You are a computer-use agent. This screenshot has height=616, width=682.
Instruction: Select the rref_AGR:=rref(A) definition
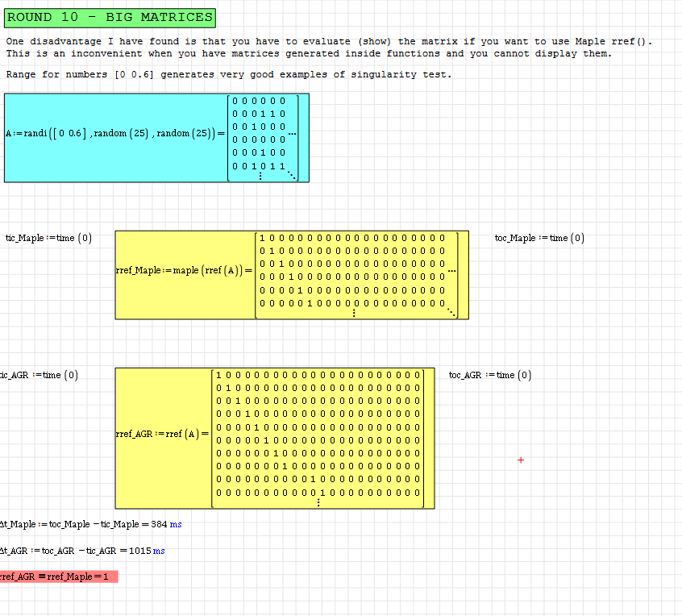click(x=161, y=435)
